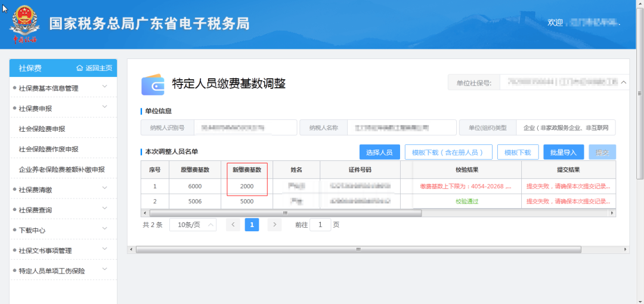Click the home icon beside 返回主页
This screenshot has width=644, height=304.
pos(80,68)
